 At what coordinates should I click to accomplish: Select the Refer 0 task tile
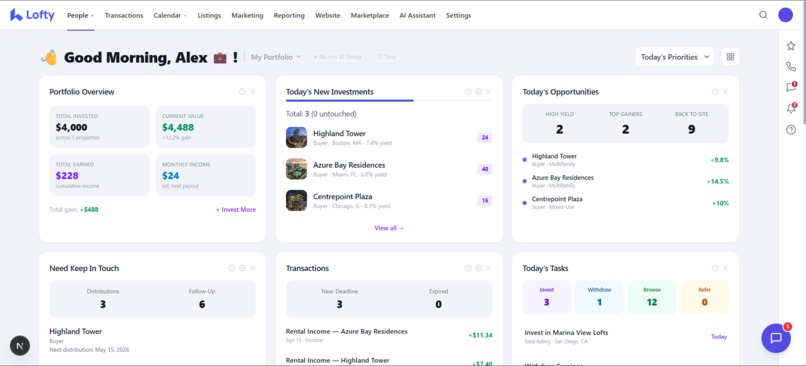[704, 297]
